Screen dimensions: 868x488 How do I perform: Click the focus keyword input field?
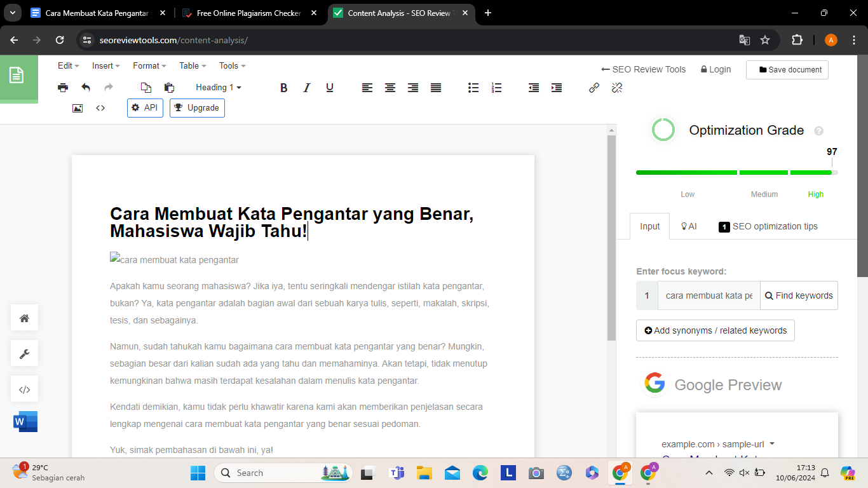tap(709, 295)
